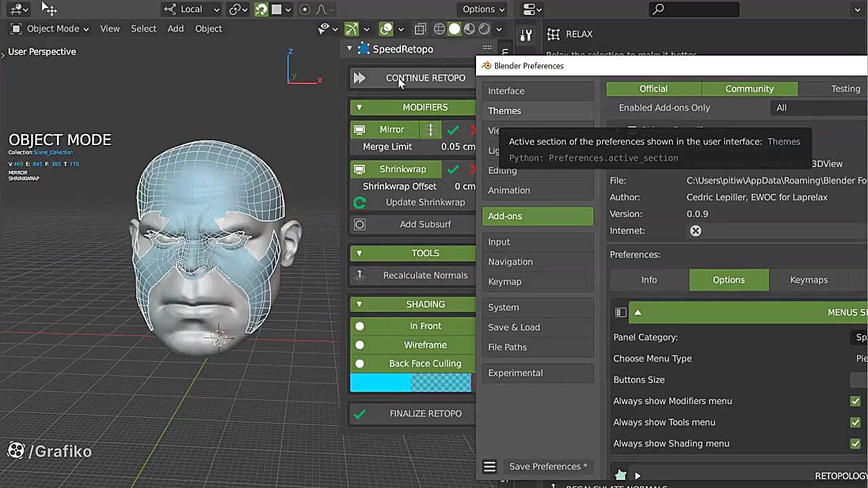Toggle the Wireframe shading option
868x488 pixels.
(414, 345)
